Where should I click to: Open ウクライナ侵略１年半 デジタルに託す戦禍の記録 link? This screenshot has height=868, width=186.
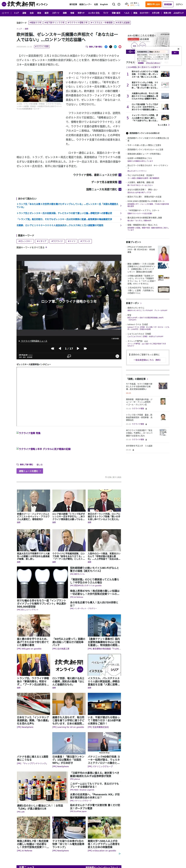click(44, 449)
